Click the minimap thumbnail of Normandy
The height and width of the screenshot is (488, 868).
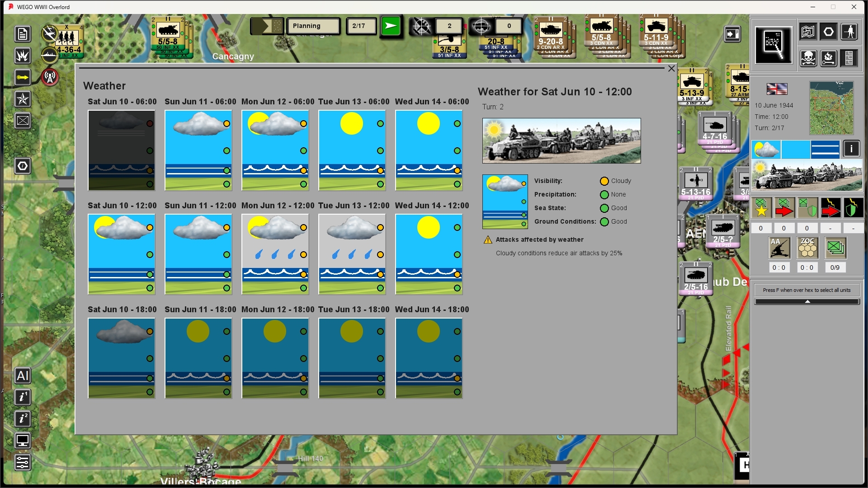click(831, 108)
